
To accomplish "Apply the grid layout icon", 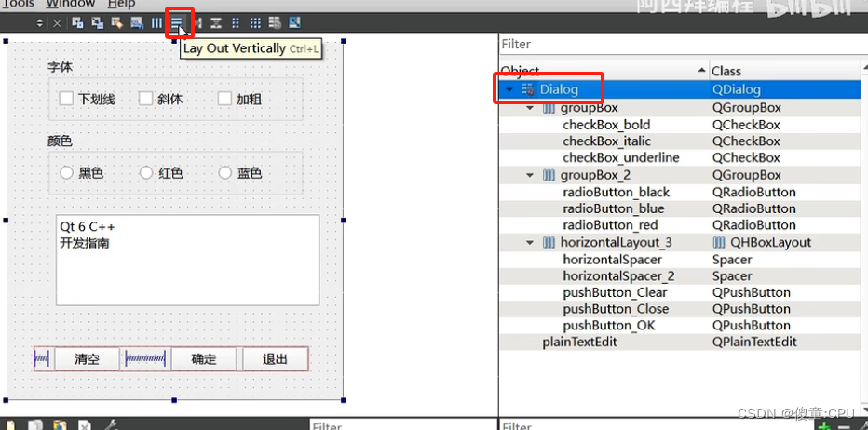I will tap(254, 22).
